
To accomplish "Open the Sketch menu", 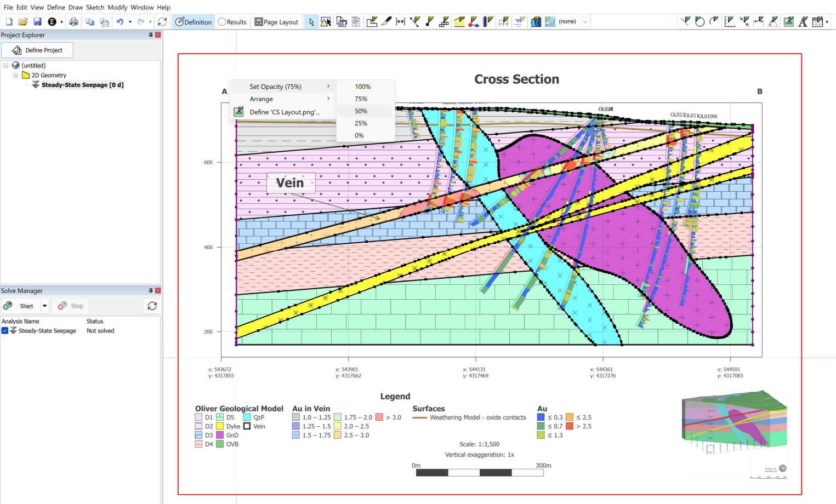I will point(95,7).
